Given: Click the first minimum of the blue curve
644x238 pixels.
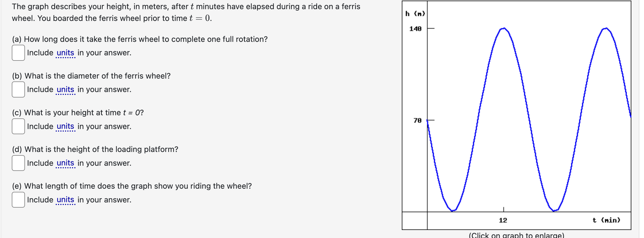Looking at the screenshot, I should 453,210.
